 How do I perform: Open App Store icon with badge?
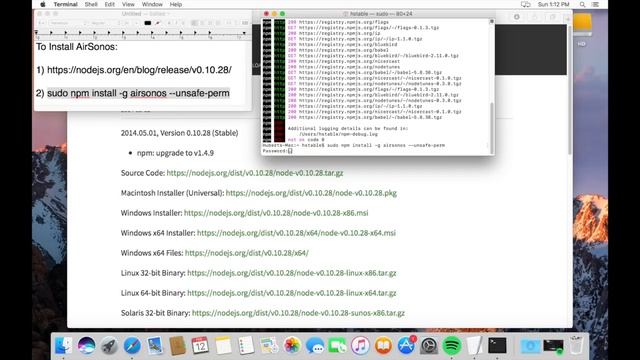tap(406, 346)
